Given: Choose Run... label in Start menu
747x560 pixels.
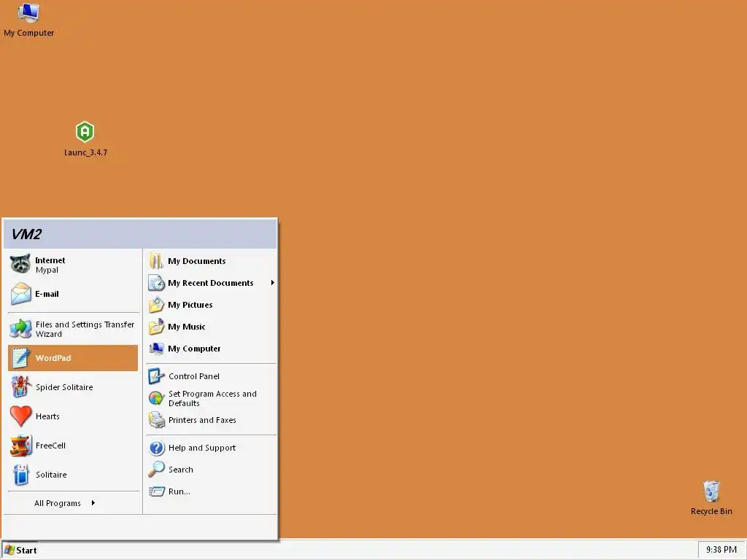Looking at the screenshot, I should click(179, 491).
